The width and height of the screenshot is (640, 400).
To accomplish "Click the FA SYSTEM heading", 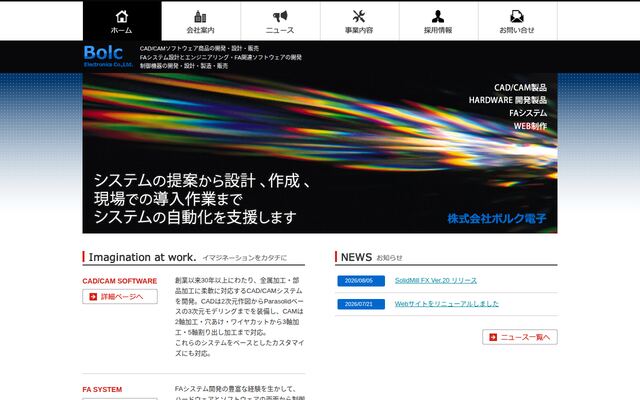I will pyautogui.click(x=102, y=390).
